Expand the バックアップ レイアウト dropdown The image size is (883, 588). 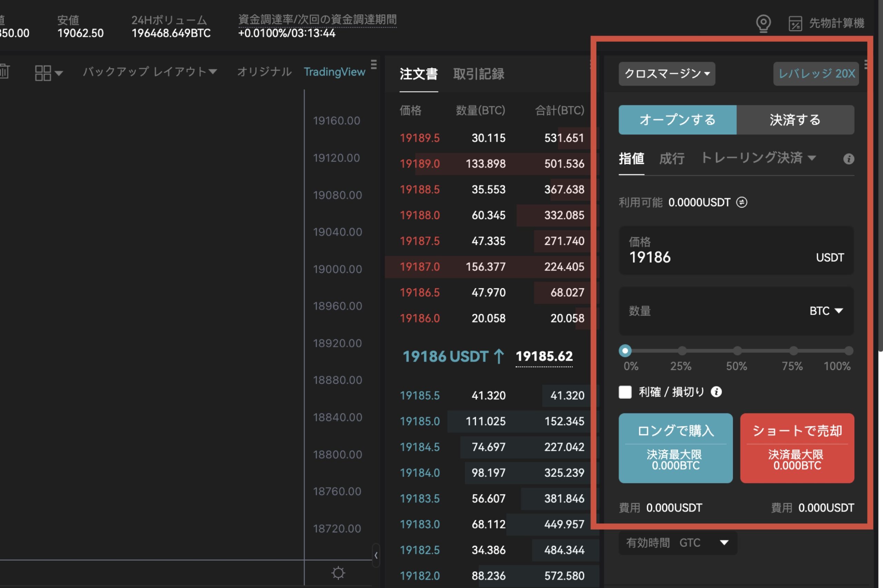click(150, 72)
